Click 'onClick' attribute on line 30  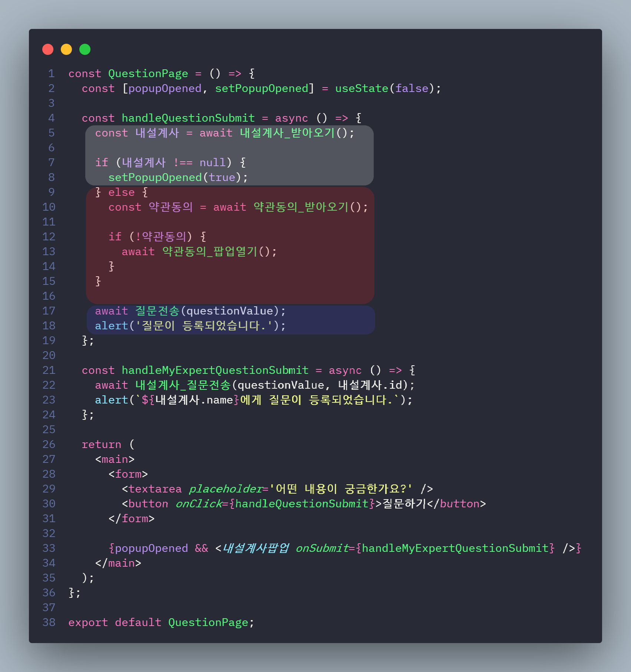(199, 504)
